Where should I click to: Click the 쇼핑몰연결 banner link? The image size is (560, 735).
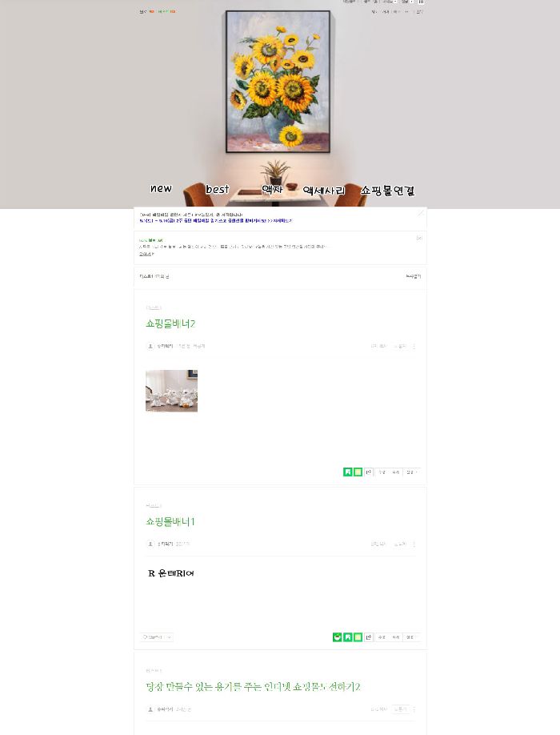(387, 191)
